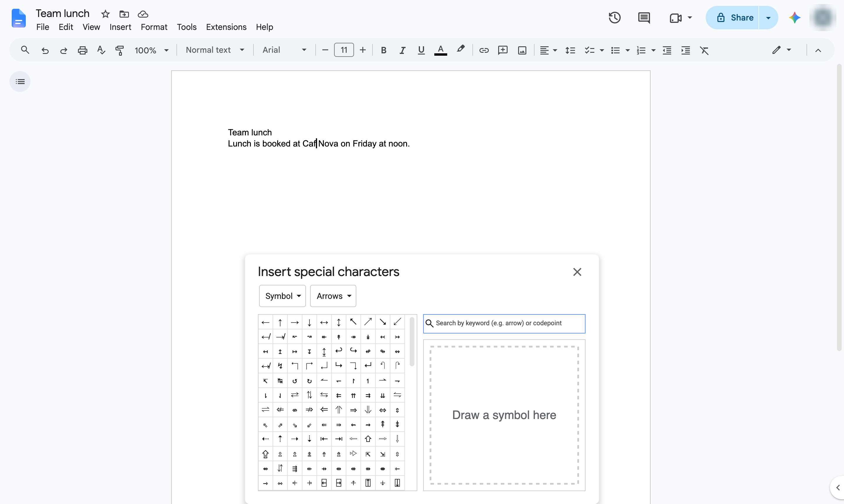
Task: Open line and paragraph spacing icon
Action: tap(570, 50)
